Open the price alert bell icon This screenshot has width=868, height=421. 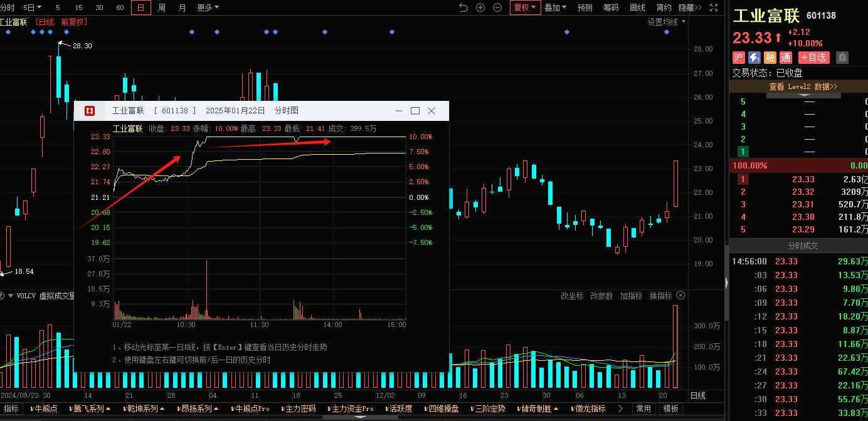click(842, 58)
